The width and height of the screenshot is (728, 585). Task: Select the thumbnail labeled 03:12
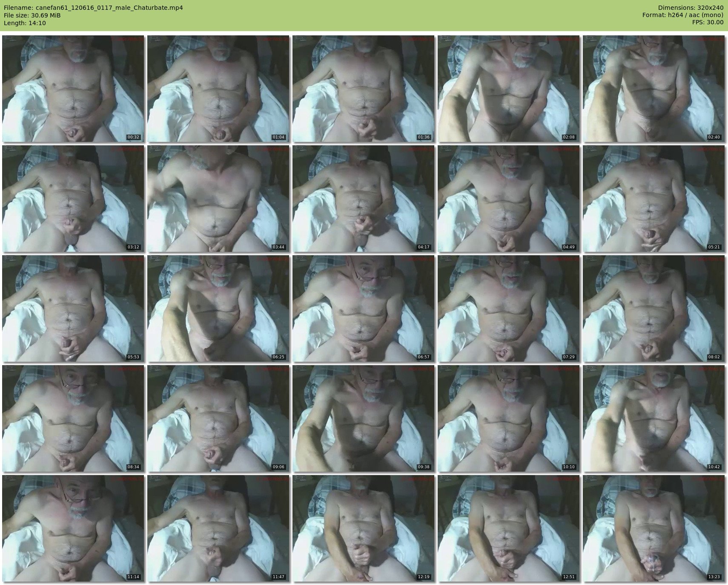73,199
